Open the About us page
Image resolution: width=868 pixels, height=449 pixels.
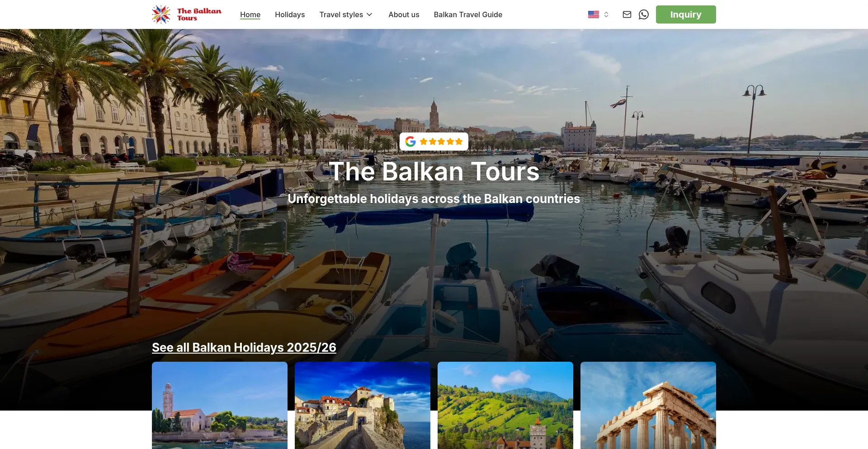point(404,14)
